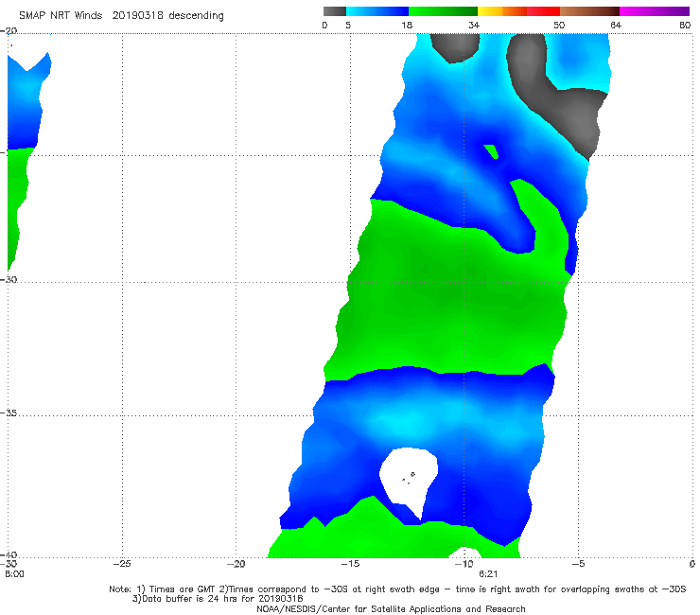
Task: Pick the cyan-to-blue segment of the color bar
Action: tap(377, 11)
